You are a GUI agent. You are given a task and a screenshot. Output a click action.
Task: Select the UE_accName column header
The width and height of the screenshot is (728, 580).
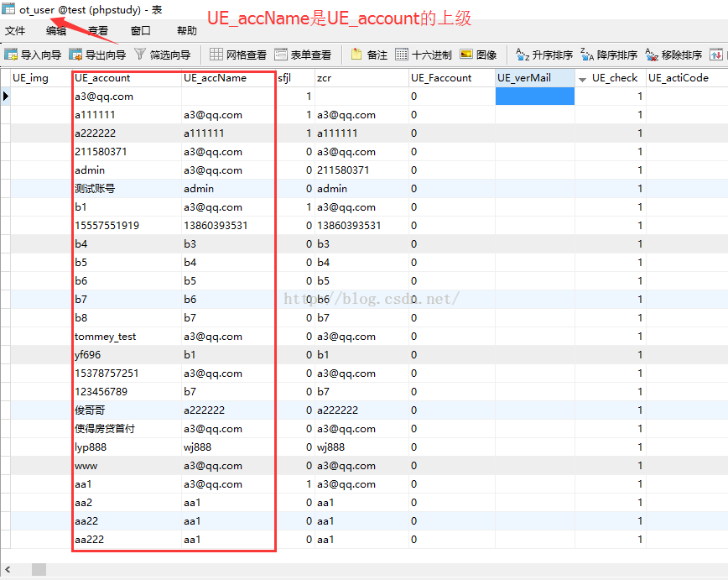click(228, 77)
